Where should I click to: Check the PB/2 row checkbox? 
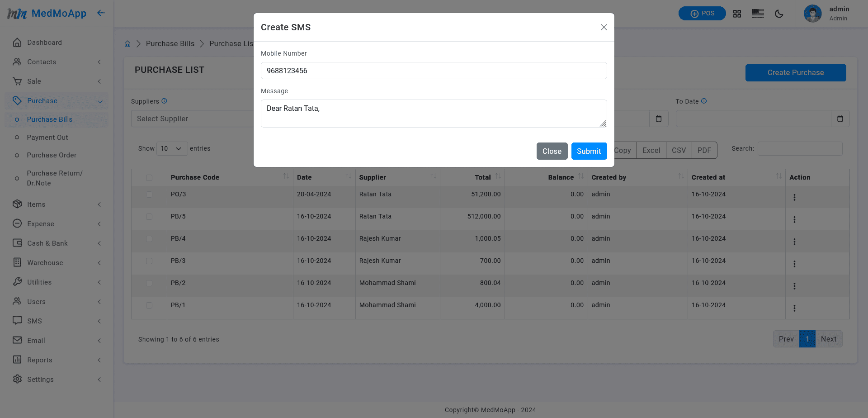pos(149,283)
